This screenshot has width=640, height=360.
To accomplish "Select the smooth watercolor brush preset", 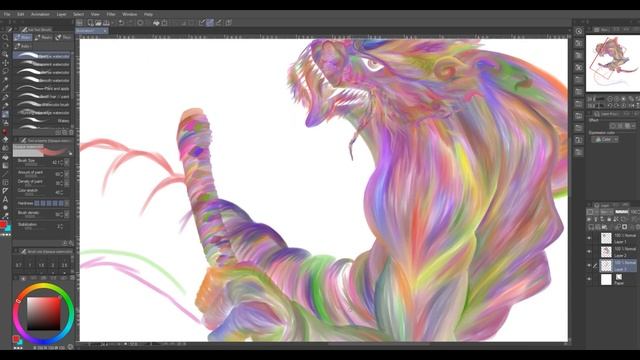I will coord(42,80).
